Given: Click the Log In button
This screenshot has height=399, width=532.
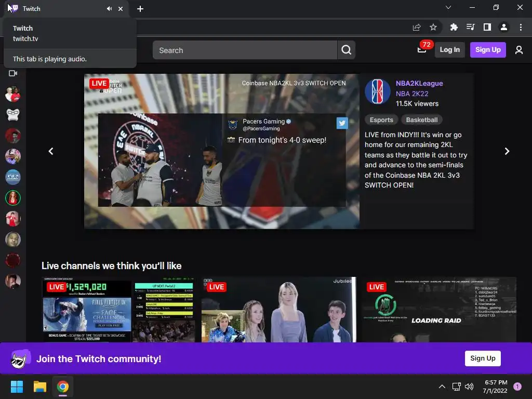Looking at the screenshot, I should tap(449, 50).
